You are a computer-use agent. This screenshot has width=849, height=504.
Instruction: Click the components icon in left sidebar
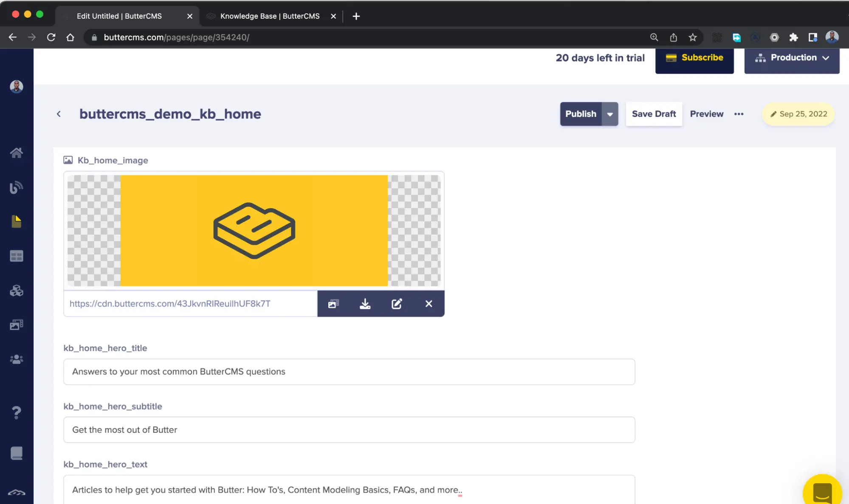pos(17,291)
